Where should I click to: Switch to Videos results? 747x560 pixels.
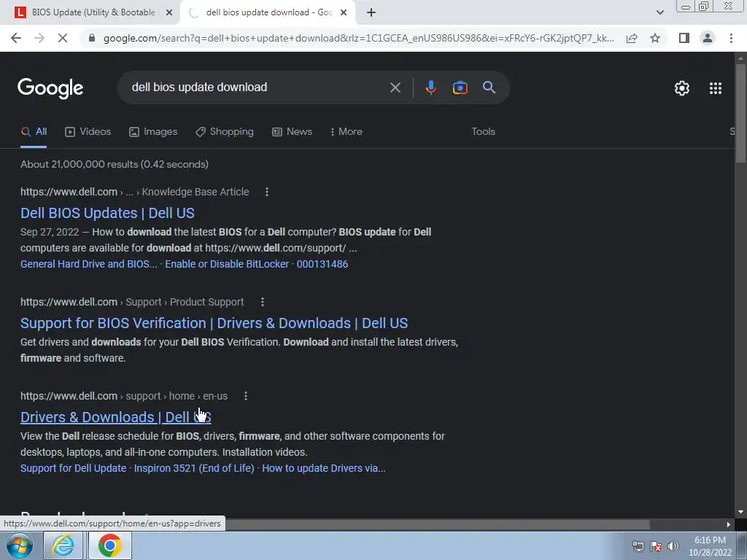(88, 132)
